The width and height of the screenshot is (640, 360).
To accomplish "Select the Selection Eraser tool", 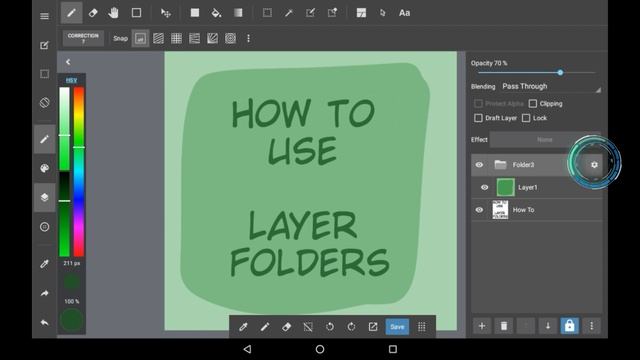I will [332, 13].
